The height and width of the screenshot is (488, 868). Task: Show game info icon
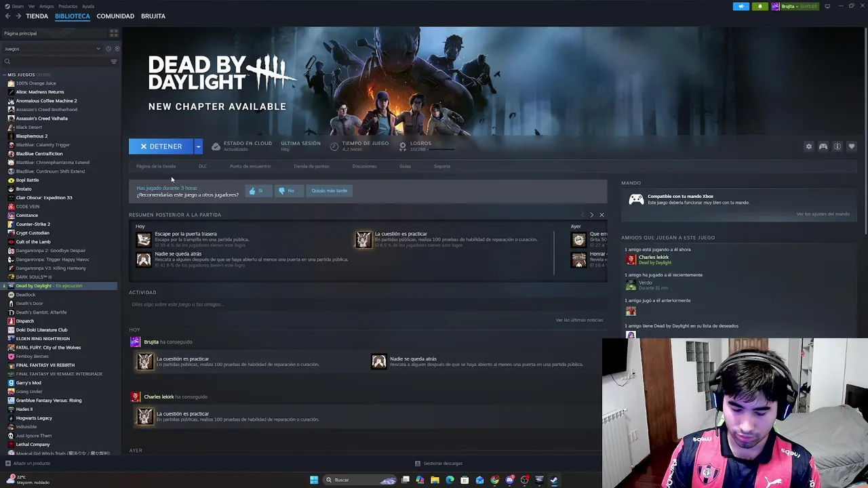tap(837, 146)
